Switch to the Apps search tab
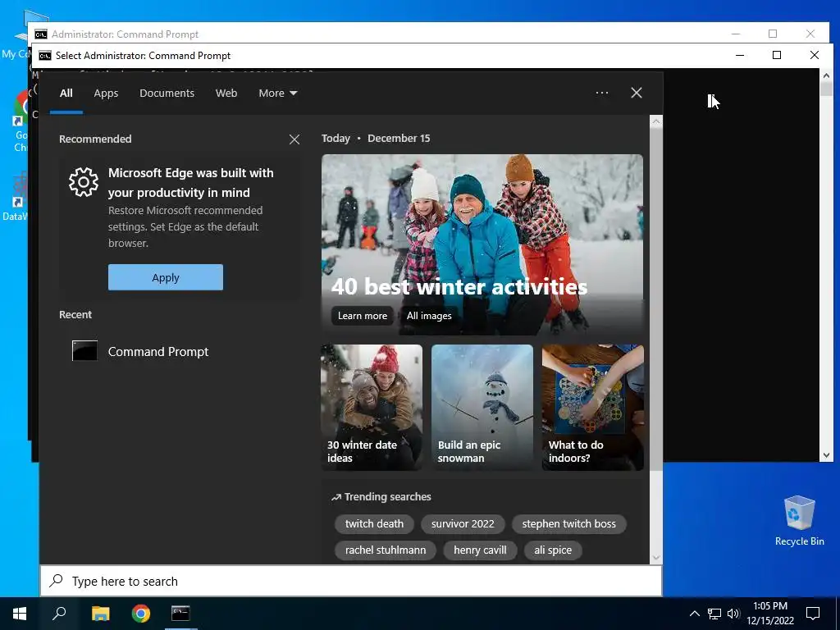This screenshot has width=840, height=630. [x=106, y=94]
